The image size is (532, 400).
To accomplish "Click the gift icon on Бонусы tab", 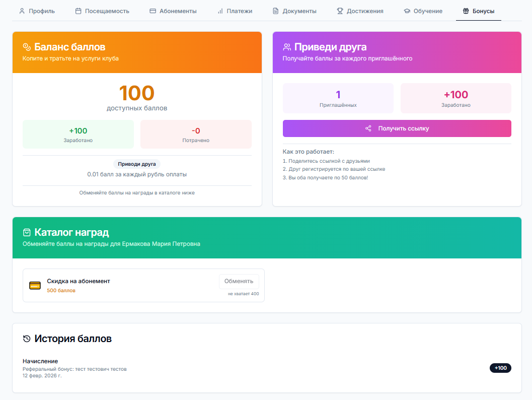I will 466,11.
